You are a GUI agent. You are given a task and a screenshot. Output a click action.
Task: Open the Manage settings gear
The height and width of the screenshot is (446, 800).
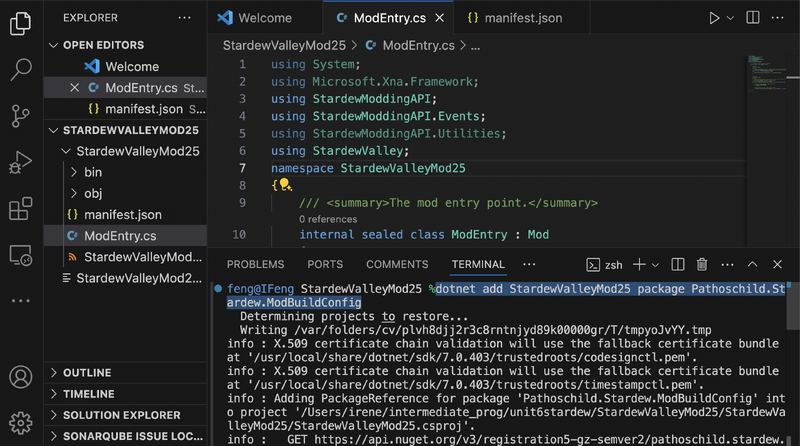pos(20,423)
